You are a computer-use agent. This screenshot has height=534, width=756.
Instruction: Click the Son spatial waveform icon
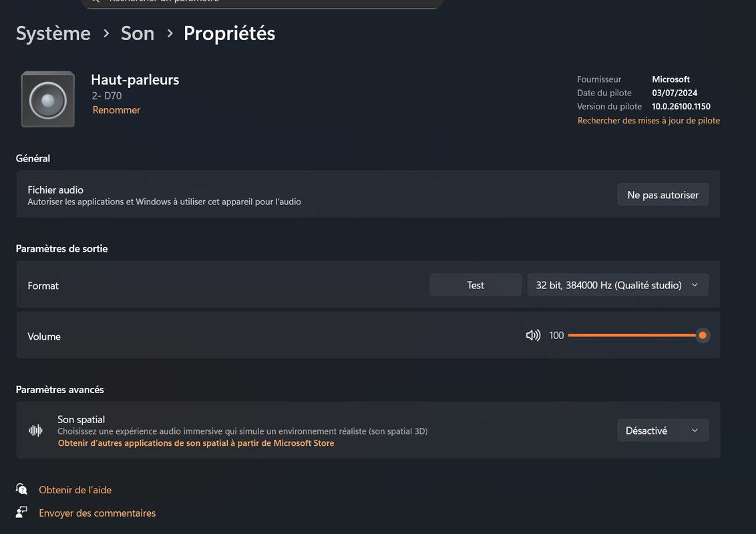coord(35,431)
